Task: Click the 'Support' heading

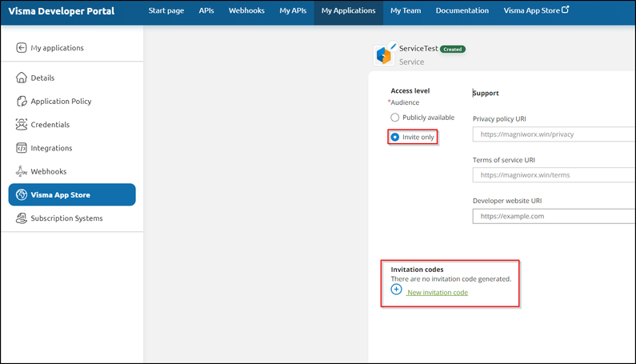Action: pyautogui.click(x=486, y=93)
